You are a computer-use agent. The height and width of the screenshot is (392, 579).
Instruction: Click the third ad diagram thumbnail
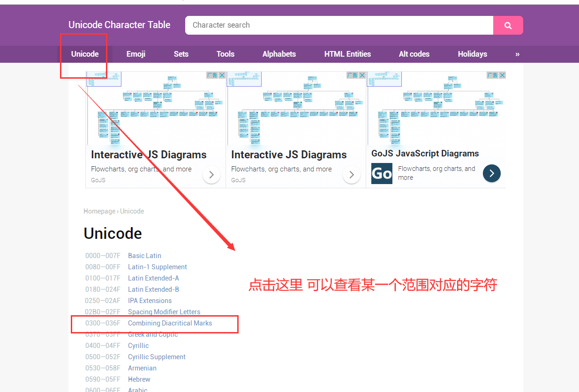coord(436,108)
